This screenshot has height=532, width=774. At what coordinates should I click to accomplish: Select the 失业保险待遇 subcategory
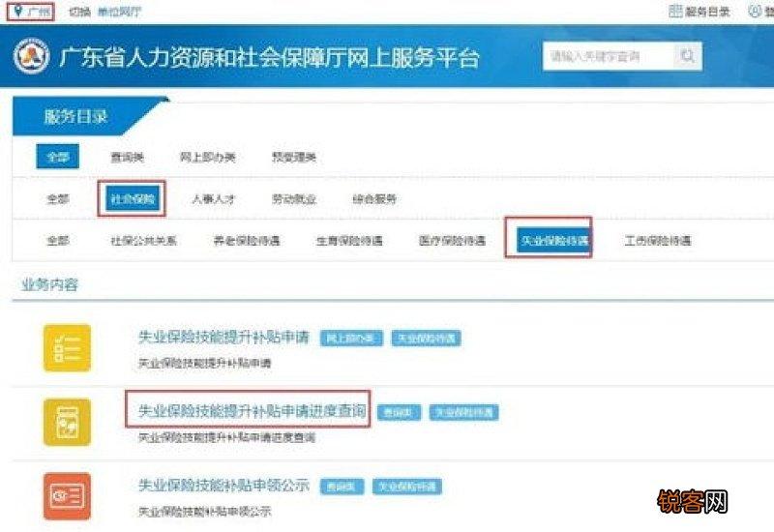point(553,240)
